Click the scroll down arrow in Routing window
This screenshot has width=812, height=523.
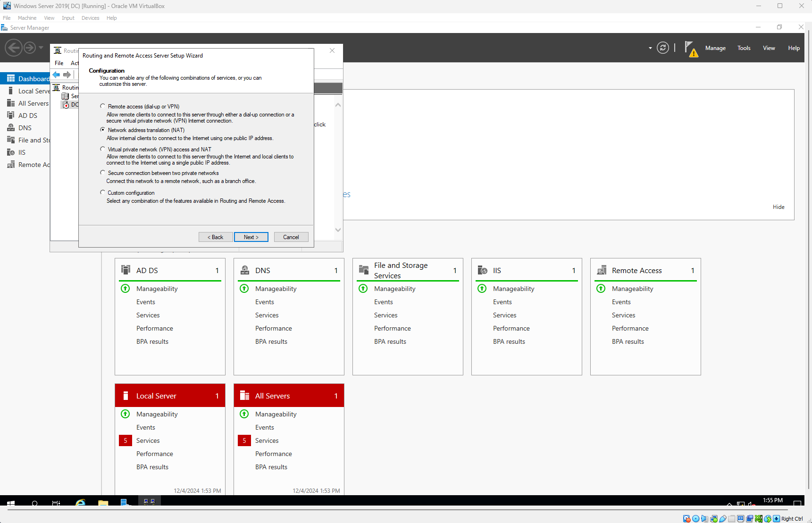tap(338, 230)
